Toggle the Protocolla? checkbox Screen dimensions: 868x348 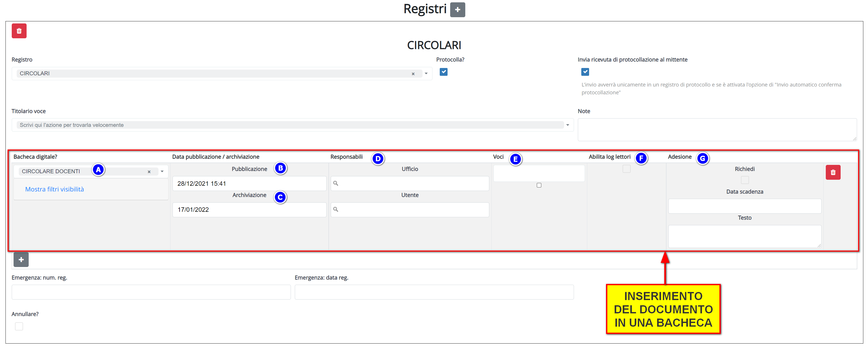pos(443,72)
